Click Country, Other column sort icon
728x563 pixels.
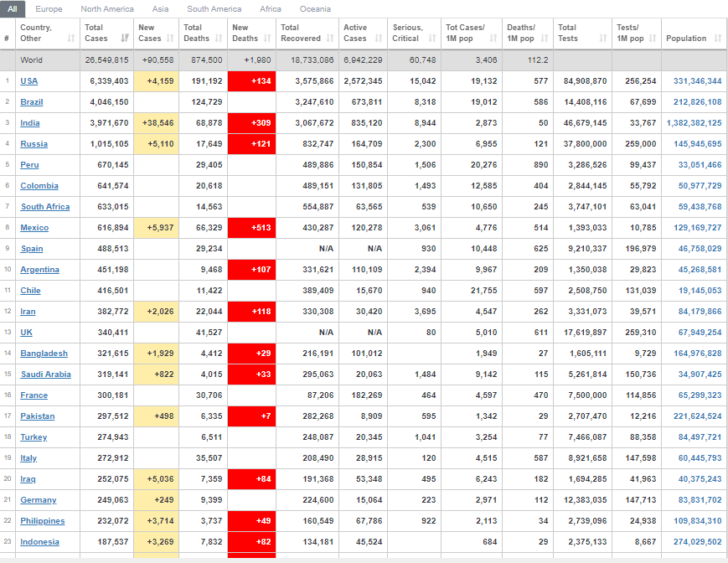coord(71,39)
